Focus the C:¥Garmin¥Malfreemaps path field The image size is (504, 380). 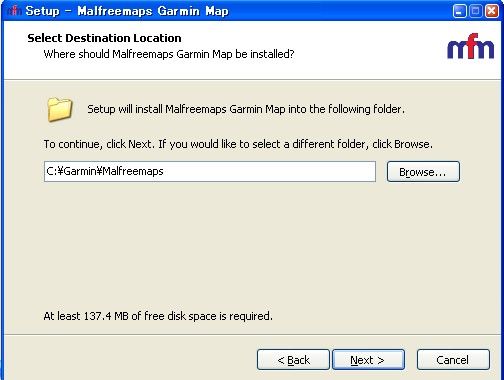point(210,172)
